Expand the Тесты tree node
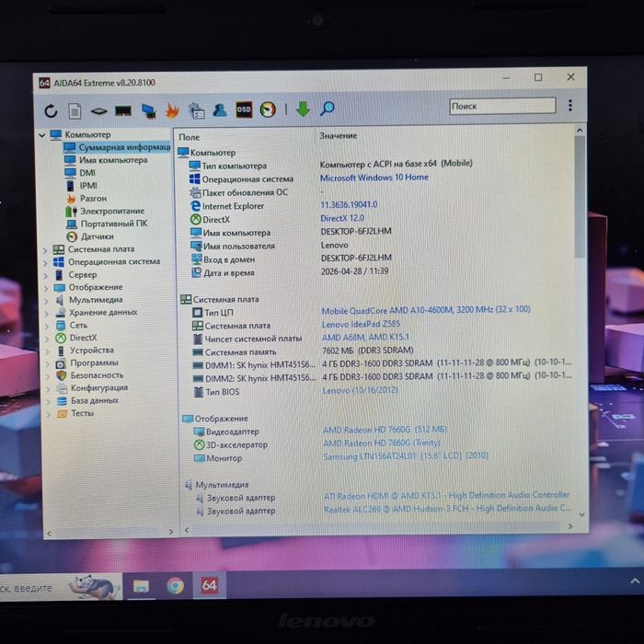This screenshot has height=644, width=644. click(49, 414)
